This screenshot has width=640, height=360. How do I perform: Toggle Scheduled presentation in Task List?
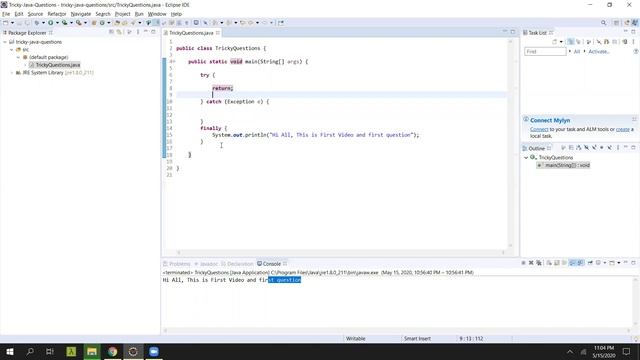tap(578, 42)
